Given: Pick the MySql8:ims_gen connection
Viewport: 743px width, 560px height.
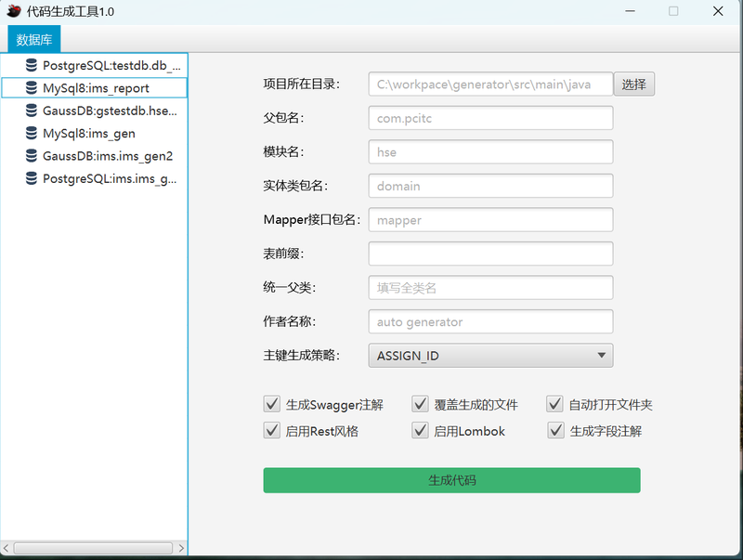Looking at the screenshot, I should 95,133.
